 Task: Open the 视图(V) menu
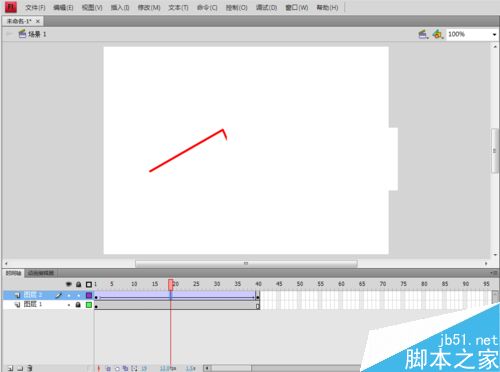pos(92,7)
